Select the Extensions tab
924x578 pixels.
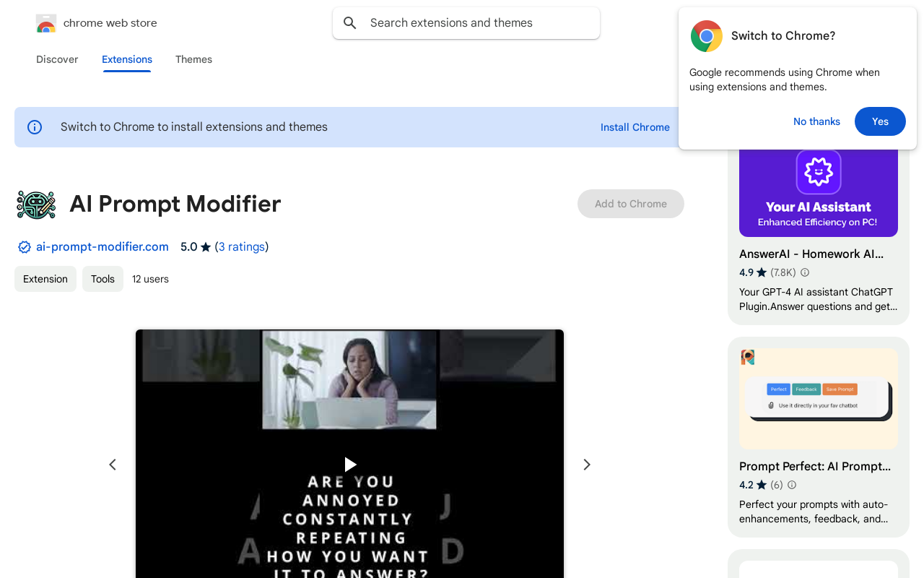point(127,59)
